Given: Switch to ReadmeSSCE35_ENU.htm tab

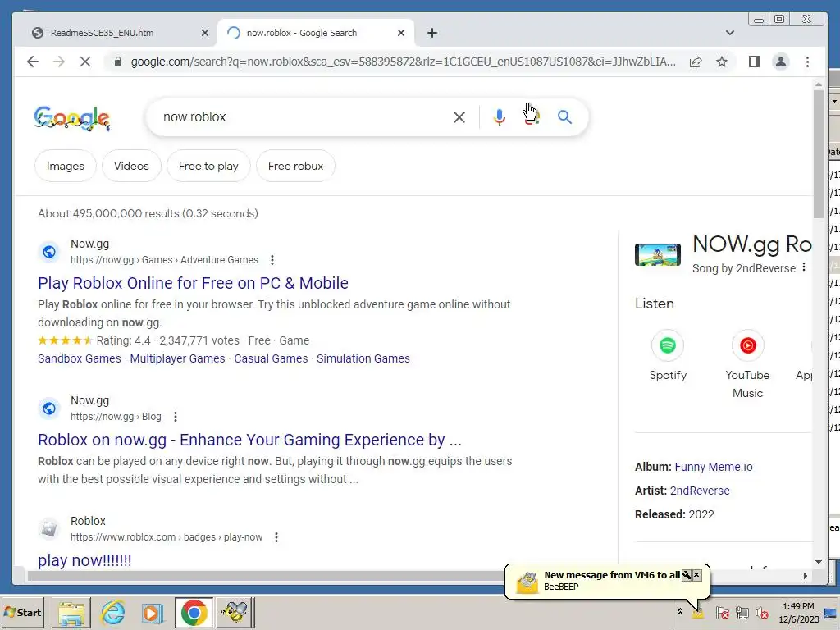Looking at the screenshot, I should [x=118, y=33].
